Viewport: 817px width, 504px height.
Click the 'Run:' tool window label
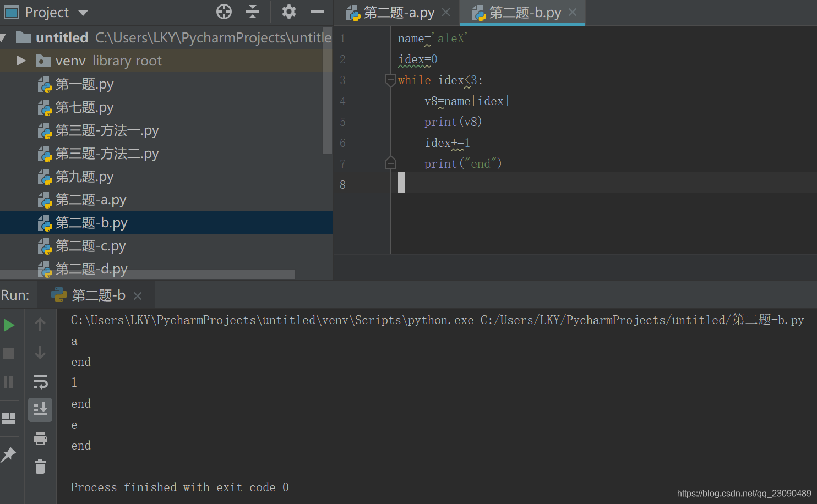tap(15, 295)
